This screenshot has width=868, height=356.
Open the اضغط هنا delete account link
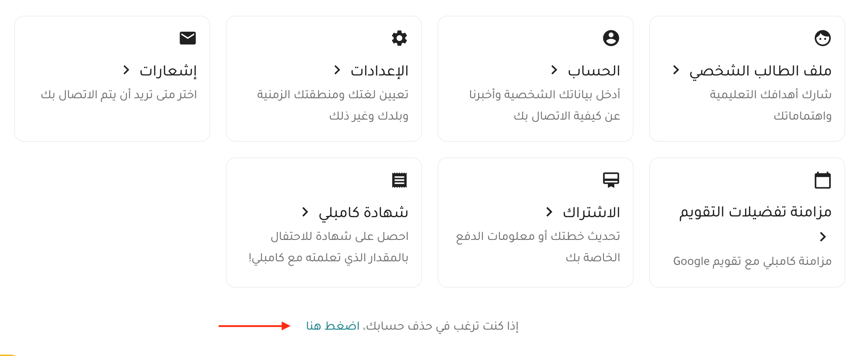333,326
